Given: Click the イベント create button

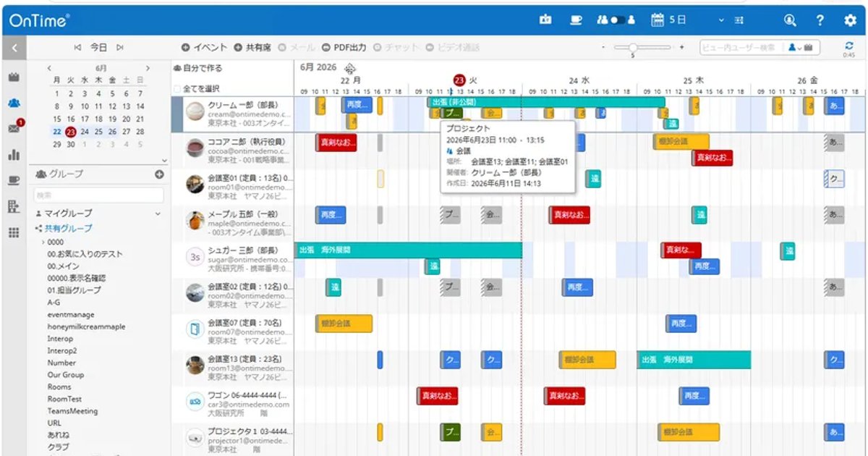Looking at the screenshot, I should [205, 48].
